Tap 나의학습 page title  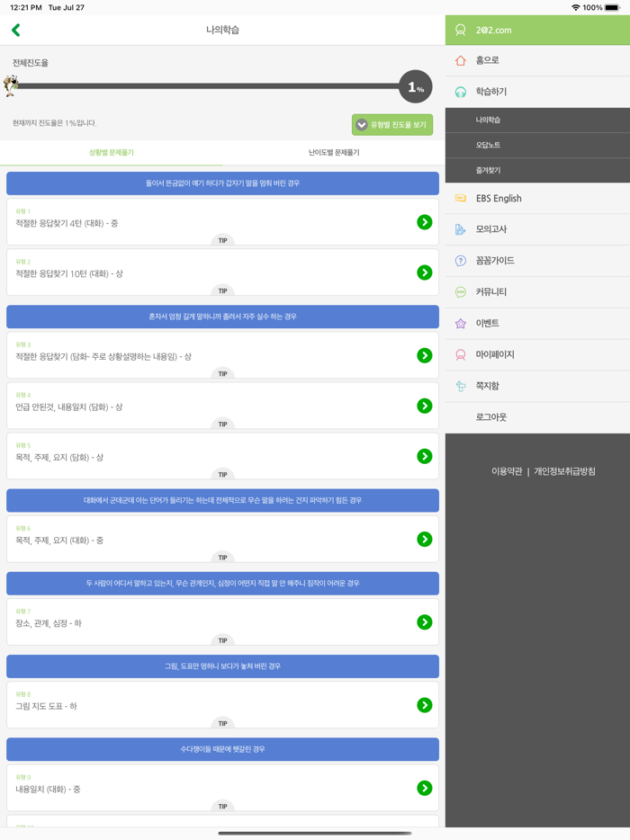[x=222, y=30]
